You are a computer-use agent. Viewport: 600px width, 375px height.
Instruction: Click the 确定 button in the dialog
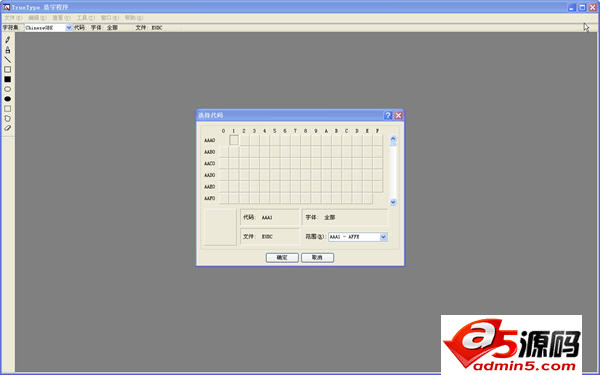tap(282, 258)
